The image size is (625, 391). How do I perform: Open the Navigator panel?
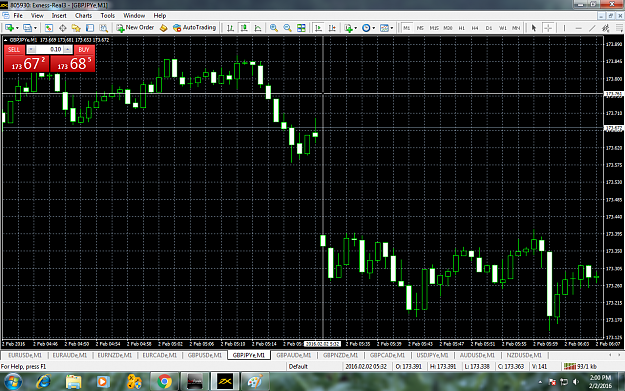(76, 28)
